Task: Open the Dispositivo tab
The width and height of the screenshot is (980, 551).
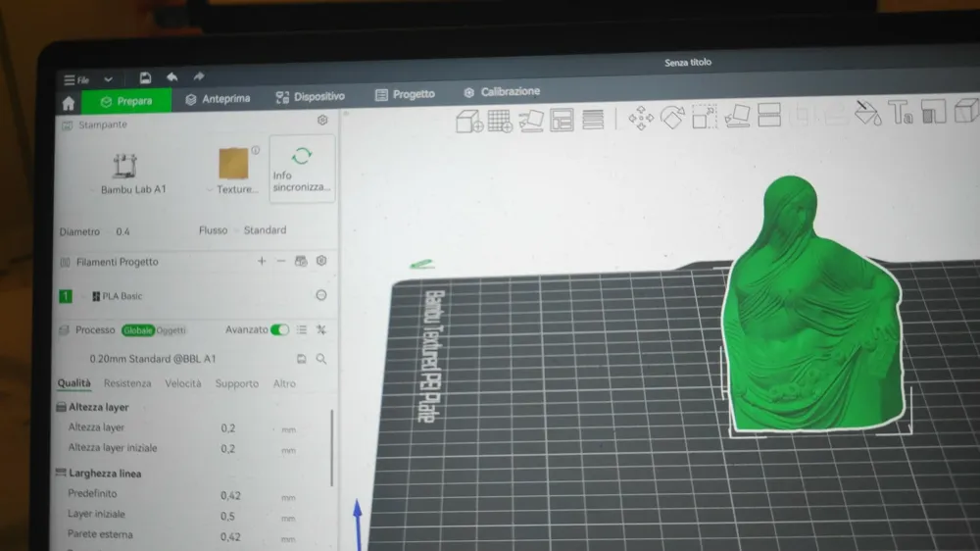Action: click(310, 97)
